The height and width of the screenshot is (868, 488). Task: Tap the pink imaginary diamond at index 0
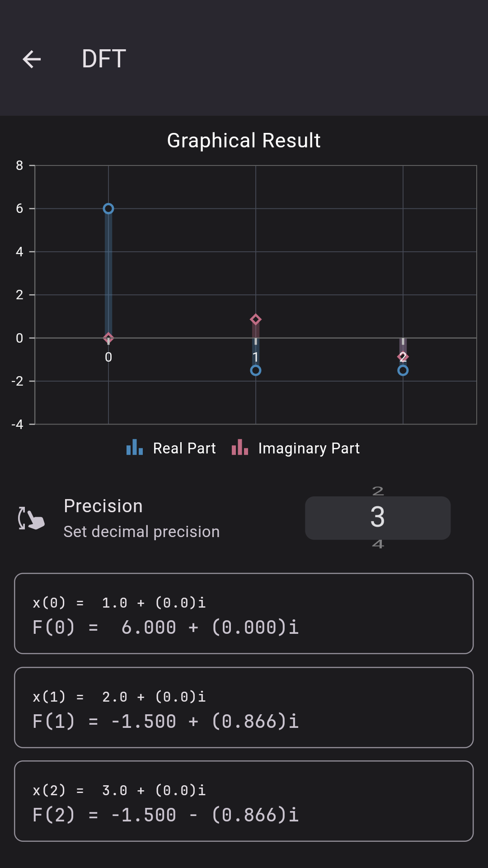click(x=108, y=338)
